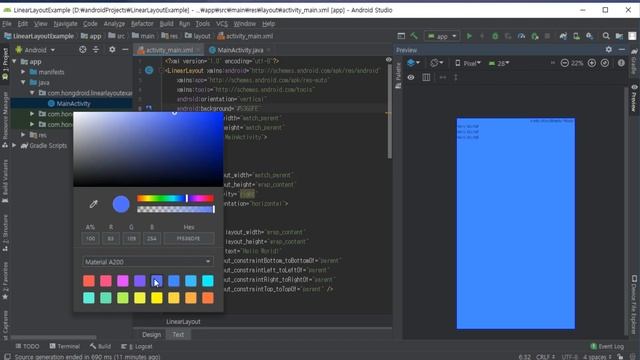Open Event Log in status bar
The image size is (640, 360).
pyautogui.click(x=607, y=347)
